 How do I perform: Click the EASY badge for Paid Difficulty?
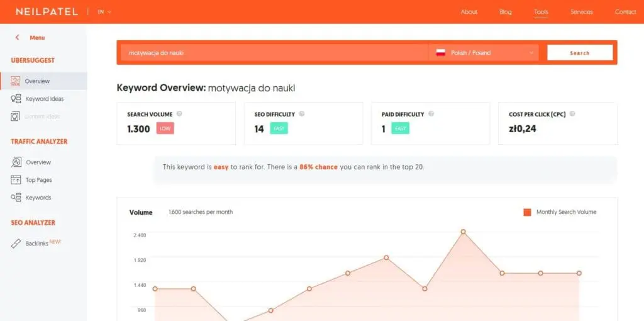[401, 128]
